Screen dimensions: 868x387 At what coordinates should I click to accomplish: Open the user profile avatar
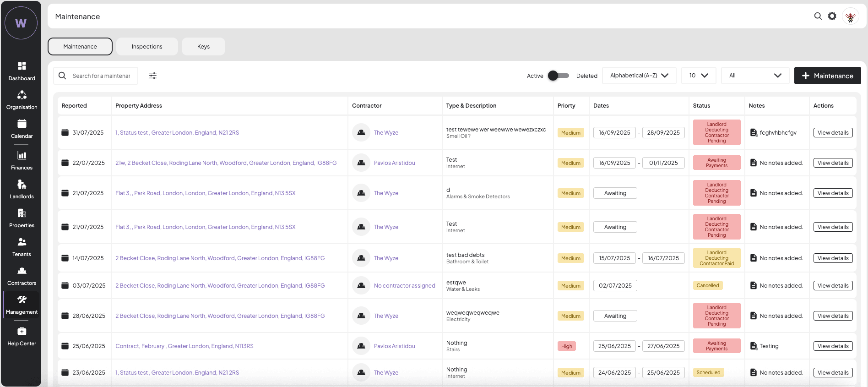pyautogui.click(x=850, y=16)
